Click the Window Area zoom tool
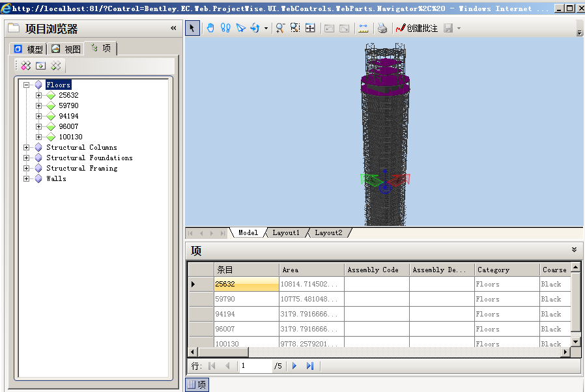This screenshot has height=392, width=585. click(295, 28)
